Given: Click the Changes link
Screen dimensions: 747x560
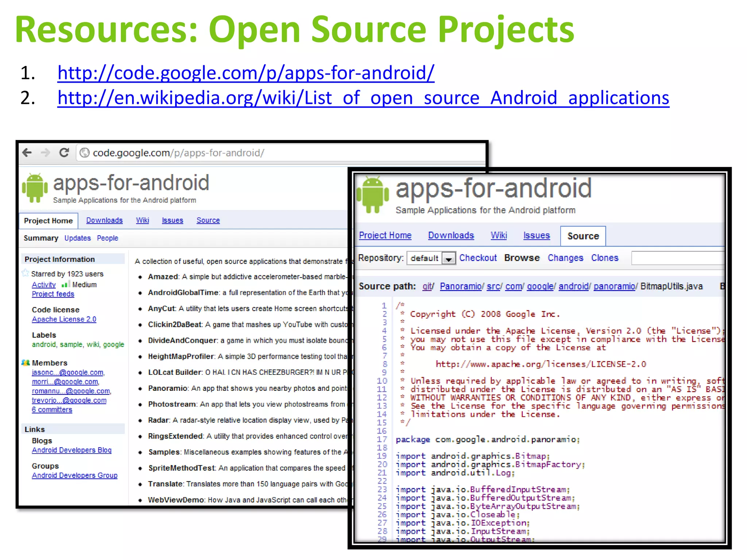Looking at the screenshot, I should tap(565, 258).
